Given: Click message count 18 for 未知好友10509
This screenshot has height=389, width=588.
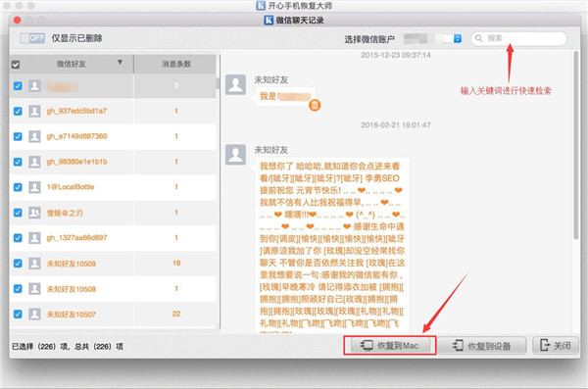Looking at the screenshot, I should (x=176, y=263).
